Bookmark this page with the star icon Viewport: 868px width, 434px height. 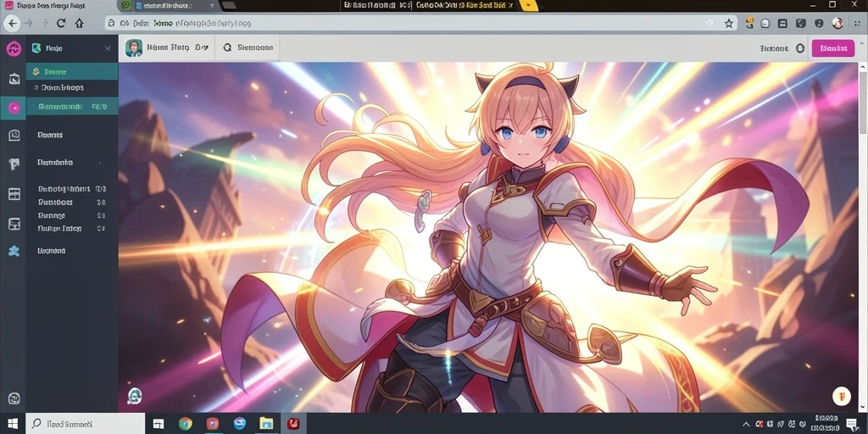(729, 23)
